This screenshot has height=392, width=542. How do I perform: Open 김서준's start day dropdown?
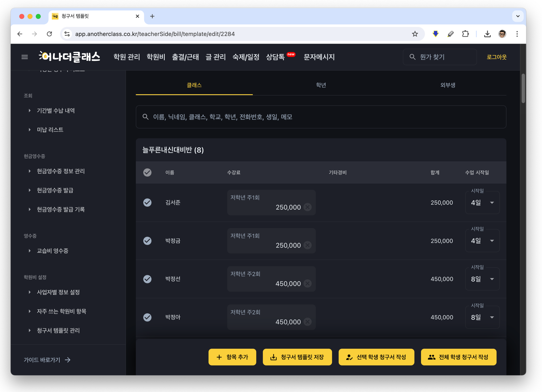click(482, 203)
